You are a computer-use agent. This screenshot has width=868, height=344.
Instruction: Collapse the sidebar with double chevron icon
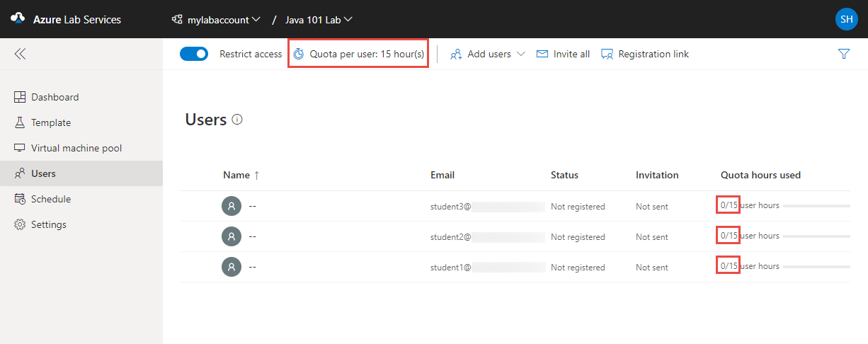click(20, 54)
